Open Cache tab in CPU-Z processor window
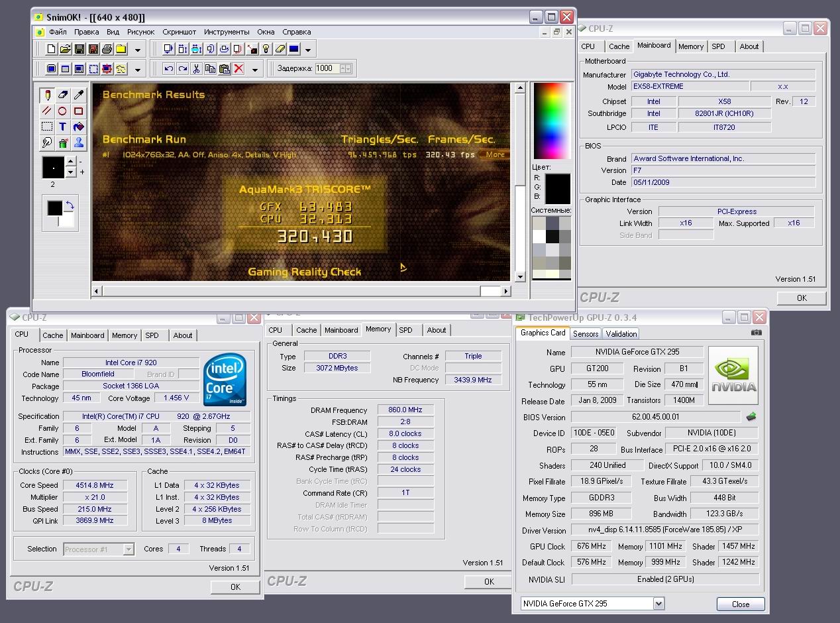 [53, 335]
